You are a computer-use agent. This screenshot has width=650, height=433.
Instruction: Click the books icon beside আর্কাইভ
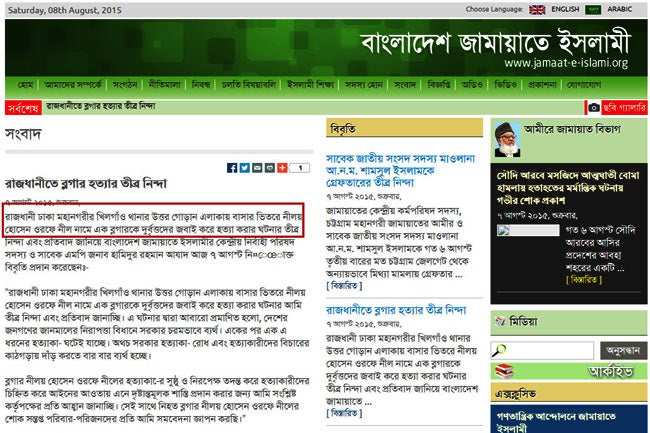coord(504,371)
